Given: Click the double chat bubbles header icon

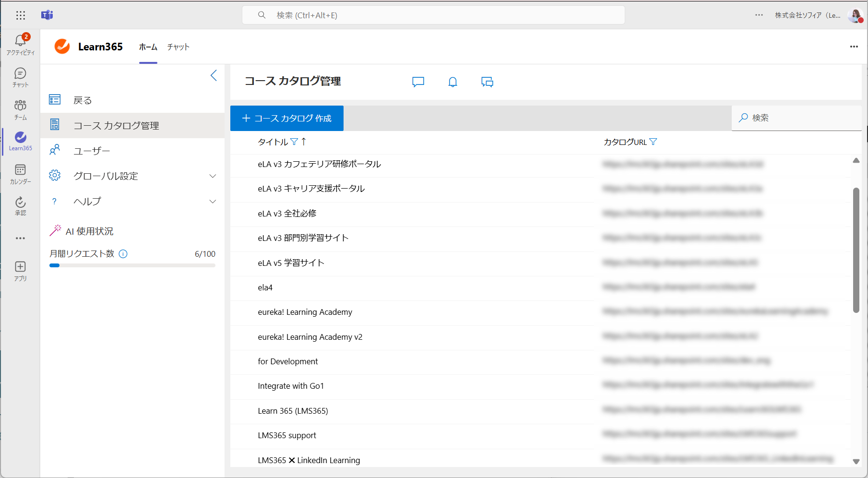Looking at the screenshot, I should click(x=487, y=82).
